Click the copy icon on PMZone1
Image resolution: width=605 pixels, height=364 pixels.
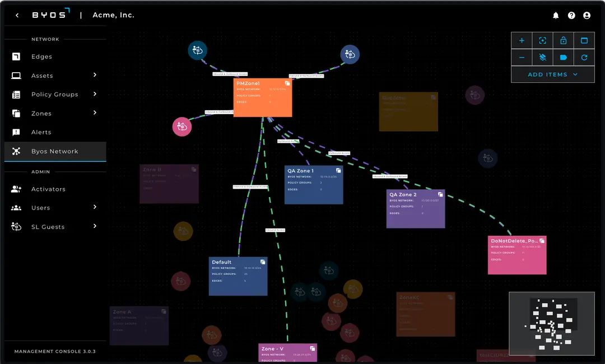click(x=287, y=83)
